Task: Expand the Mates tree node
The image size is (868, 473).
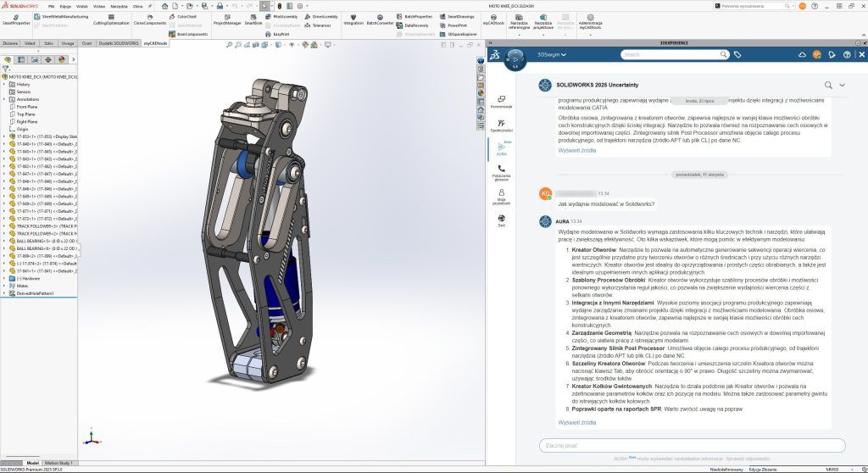Action: (x=4, y=286)
